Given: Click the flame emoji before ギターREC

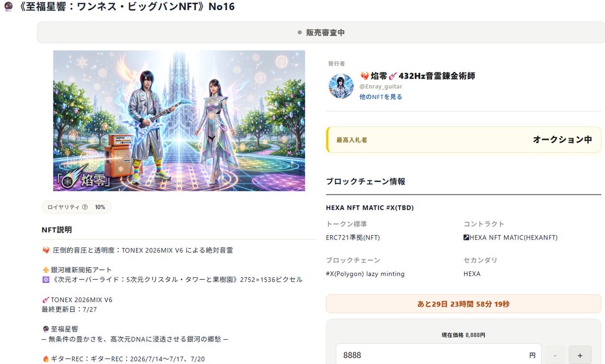Looking at the screenshot, I should [x=46, y=359].
